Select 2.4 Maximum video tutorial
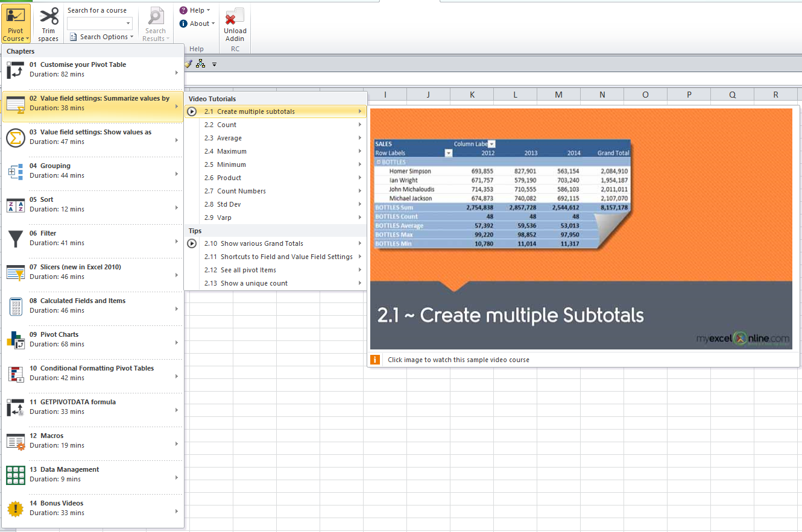This screenshot has width=802, height=532. point(275,151)
